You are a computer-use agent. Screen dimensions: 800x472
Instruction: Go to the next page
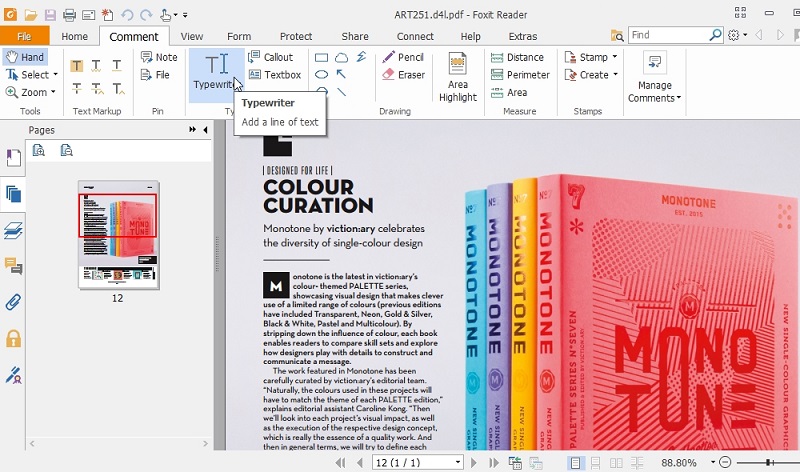coord(473,463)
